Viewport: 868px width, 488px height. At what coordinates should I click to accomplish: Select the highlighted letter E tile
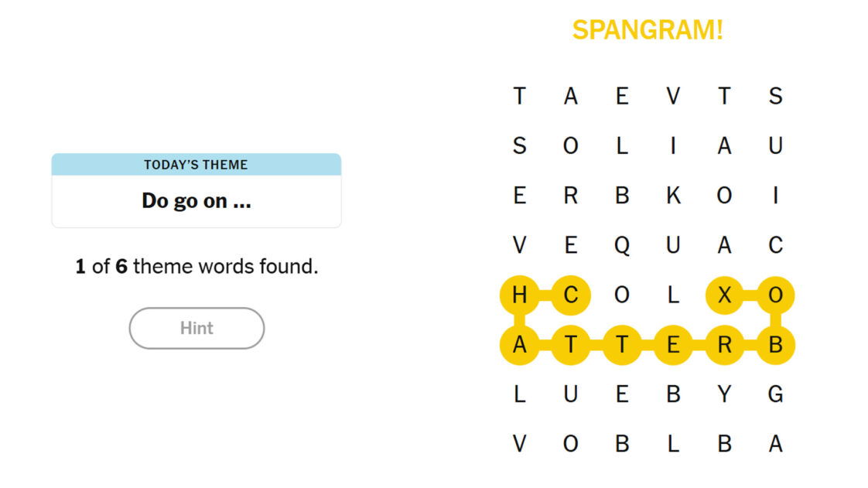pyautogui.click(x=673, y=345)
